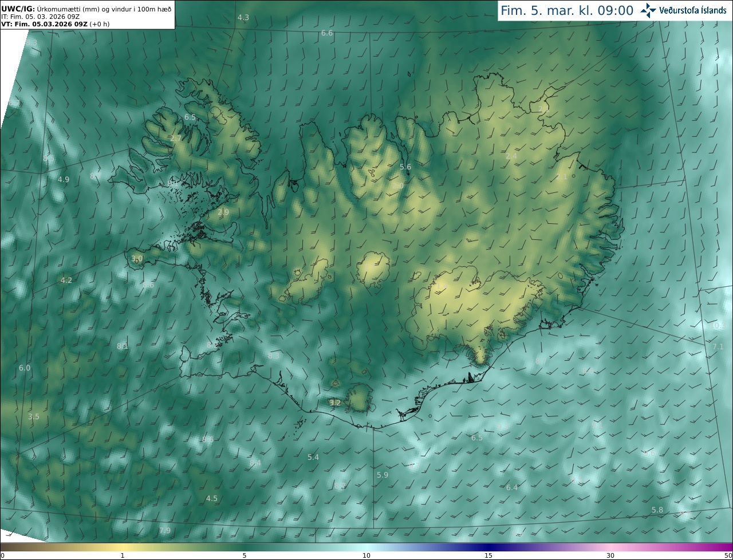Click the 7.9 value label on the map
This screenshot has width=733, height=560.
(165, 531)
